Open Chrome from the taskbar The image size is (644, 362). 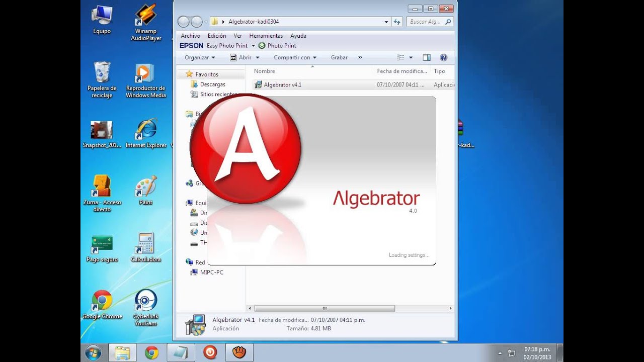point(151,353)
